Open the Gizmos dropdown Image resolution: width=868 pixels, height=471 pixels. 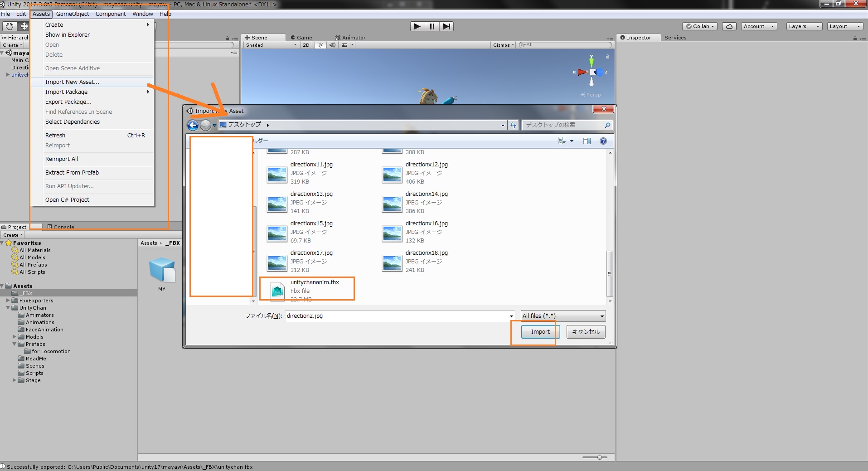[503, 45]
